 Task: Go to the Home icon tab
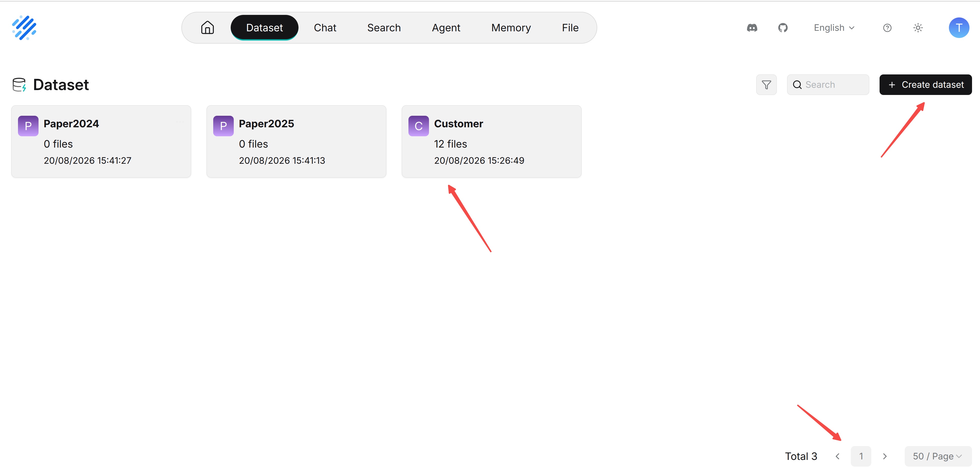click(207, 28)
